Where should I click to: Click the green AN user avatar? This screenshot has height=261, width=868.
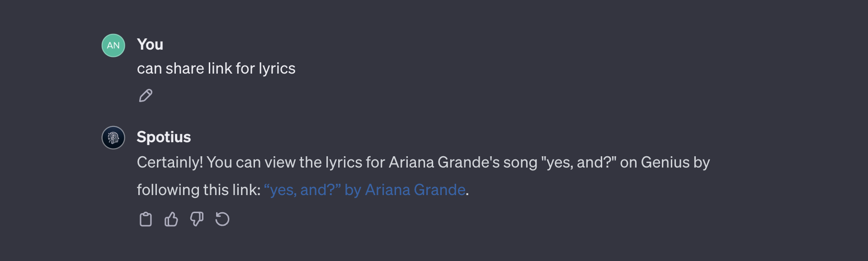pos(113,45)
